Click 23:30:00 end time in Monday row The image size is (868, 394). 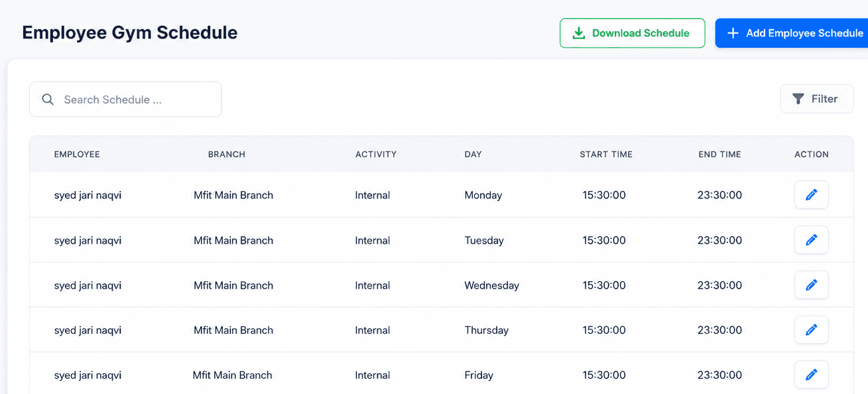pos(719,195)
